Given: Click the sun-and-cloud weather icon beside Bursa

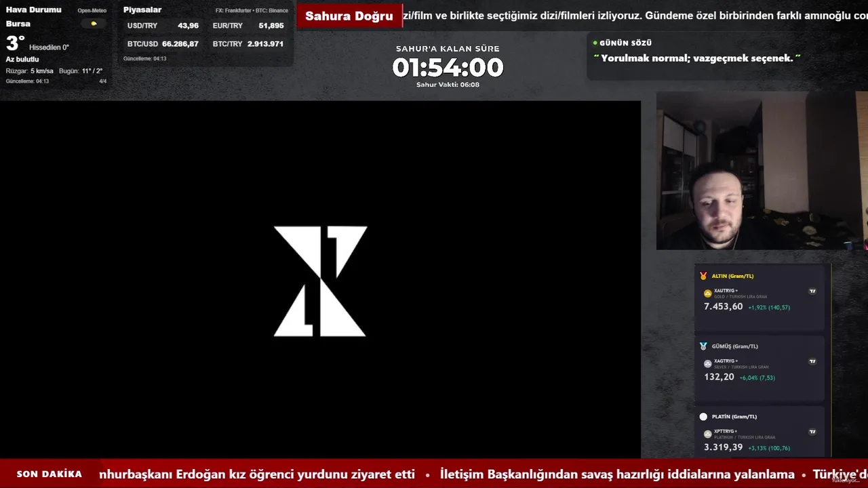Looking at the screenshot, I should 94,24.
